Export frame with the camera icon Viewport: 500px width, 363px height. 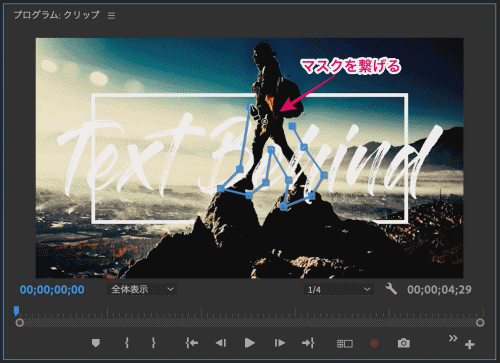point(404,343)
